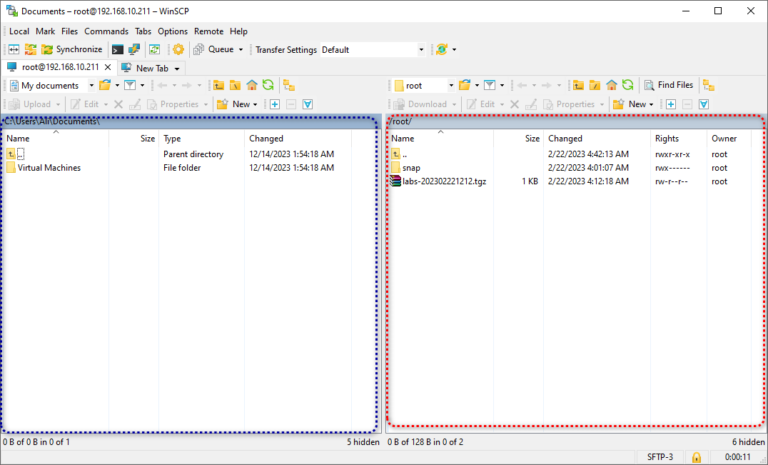Click the encryption lock icon in status bar
The height and width of the screenshot is (465, 768).
point(696,457)
